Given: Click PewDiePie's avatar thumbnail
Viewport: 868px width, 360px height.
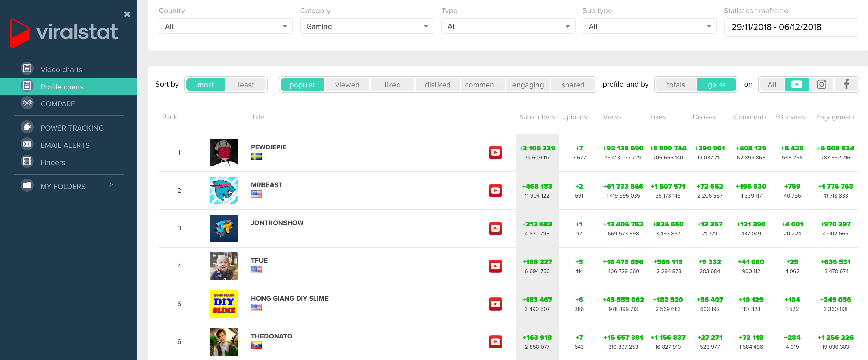Looking at the screenshot, I should (224, 153).
